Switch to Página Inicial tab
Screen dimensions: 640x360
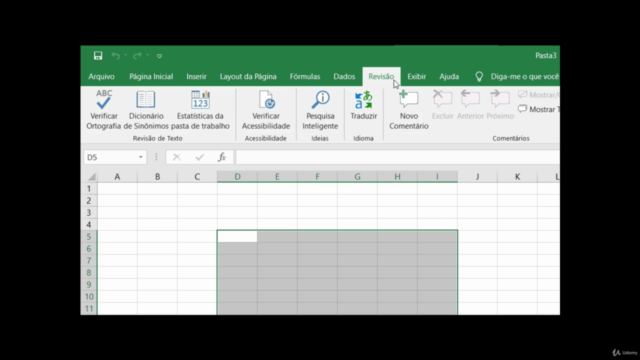151,76
